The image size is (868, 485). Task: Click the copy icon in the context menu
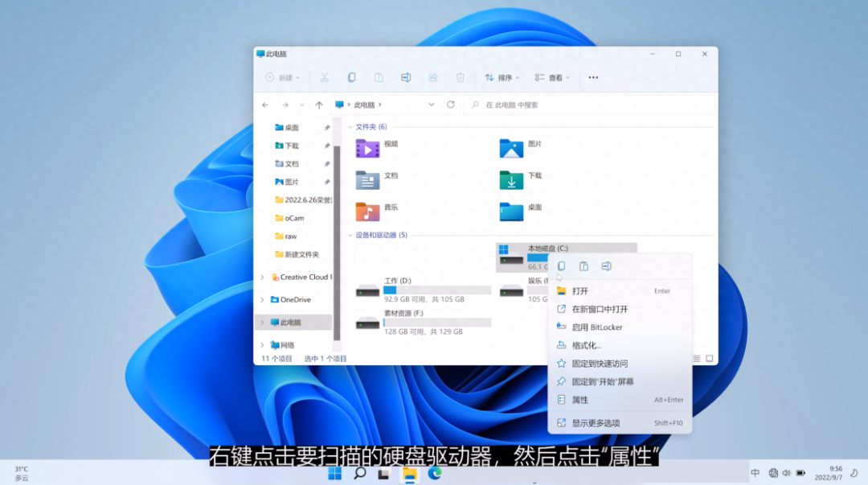coord(562,266)
